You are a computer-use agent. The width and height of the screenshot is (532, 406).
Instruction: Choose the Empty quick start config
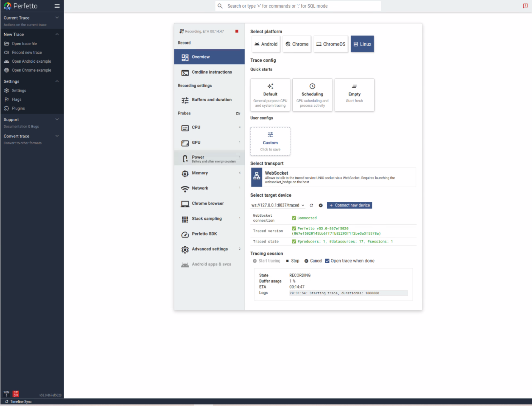354,95
